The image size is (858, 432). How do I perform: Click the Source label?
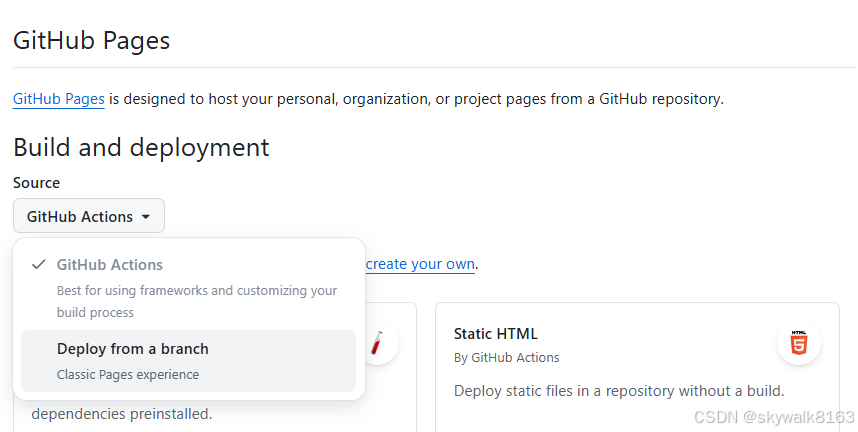coord(37,183)
